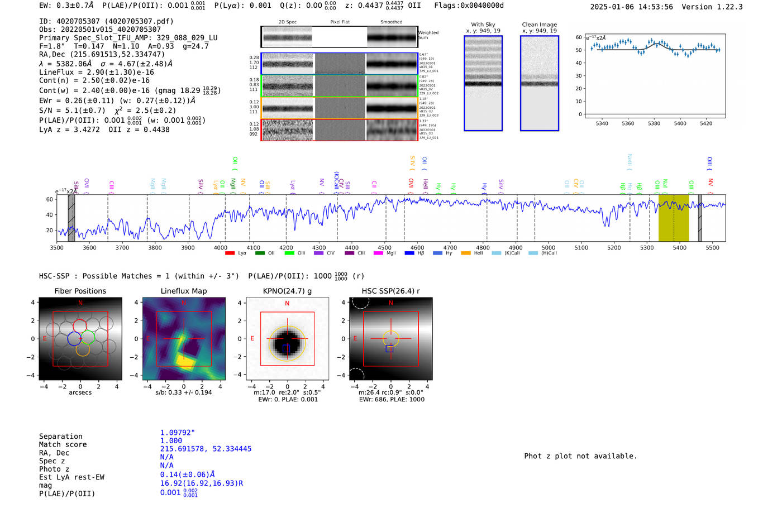Image resolution: width=782 pixels, height=532 pixels.
Task: Open the KPNO(24.7) g cutout image
Action: click(x=287, y=339)
